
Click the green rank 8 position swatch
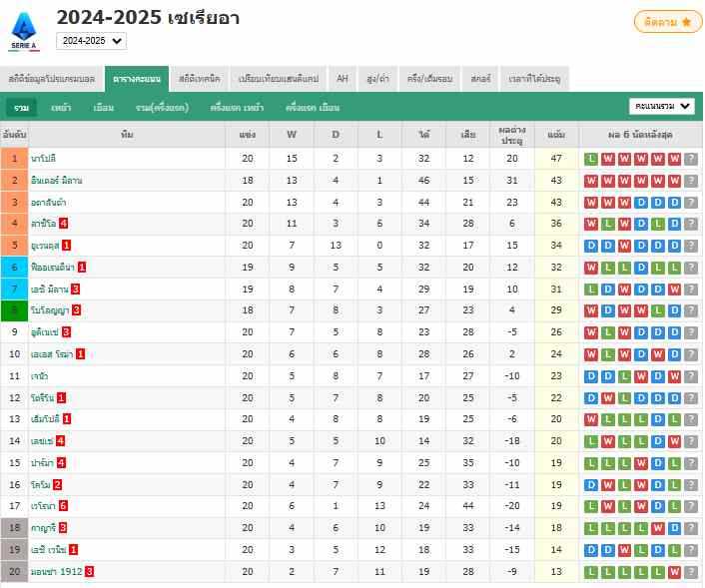click(x=15, y=310)
